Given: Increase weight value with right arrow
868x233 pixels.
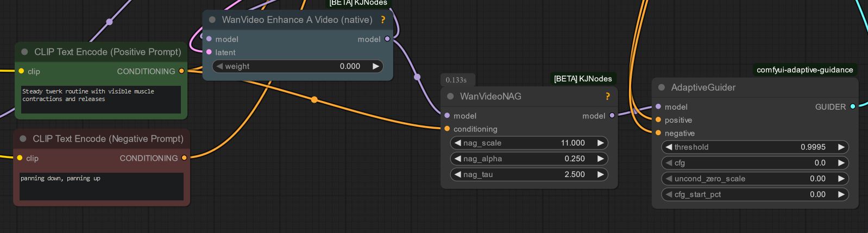Looking at the screenshot, I should click(x=375, y=66).
